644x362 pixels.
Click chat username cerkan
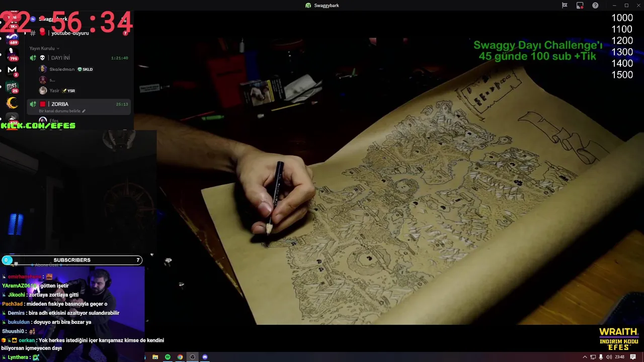(27, 340)
